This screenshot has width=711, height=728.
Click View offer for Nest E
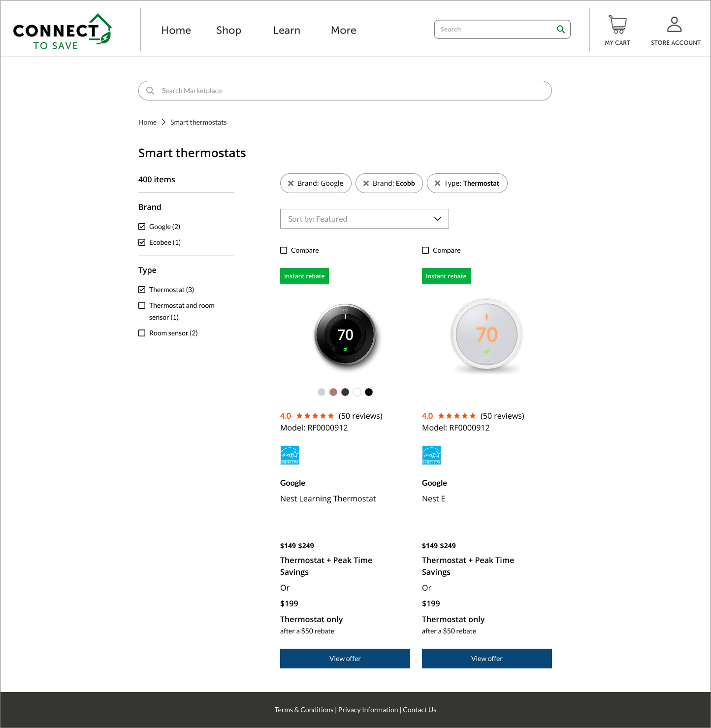487,659
